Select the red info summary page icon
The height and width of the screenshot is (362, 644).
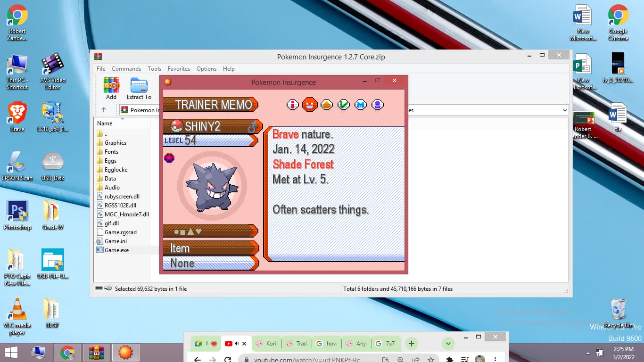[293, 105]
